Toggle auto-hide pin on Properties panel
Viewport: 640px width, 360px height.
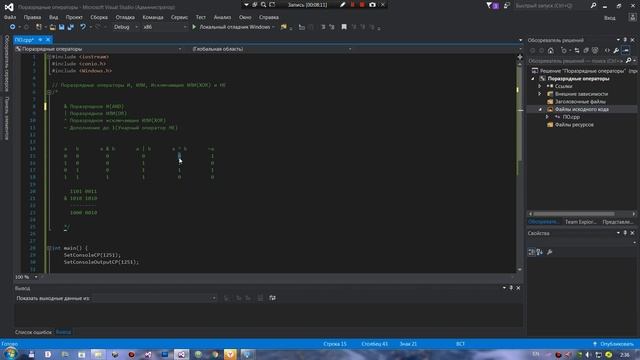tap(625, 233)
